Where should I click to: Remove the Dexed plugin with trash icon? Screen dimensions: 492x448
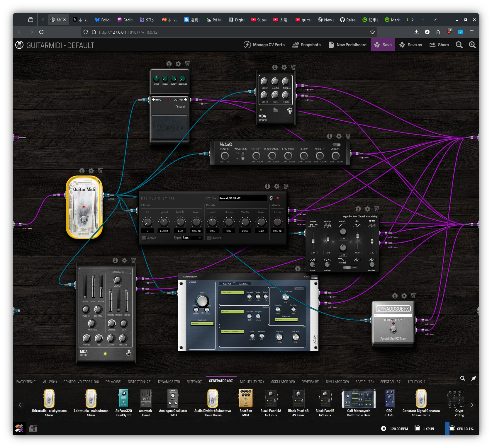(187, 64)
